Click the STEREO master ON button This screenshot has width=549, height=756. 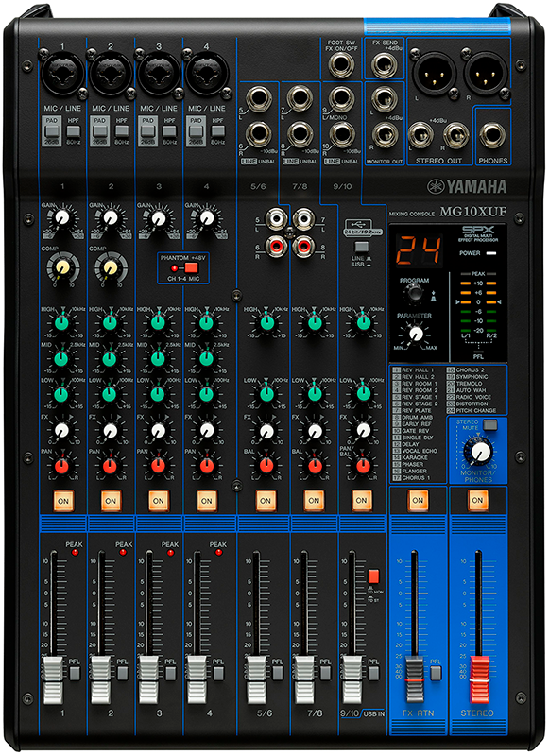[477, 501]
